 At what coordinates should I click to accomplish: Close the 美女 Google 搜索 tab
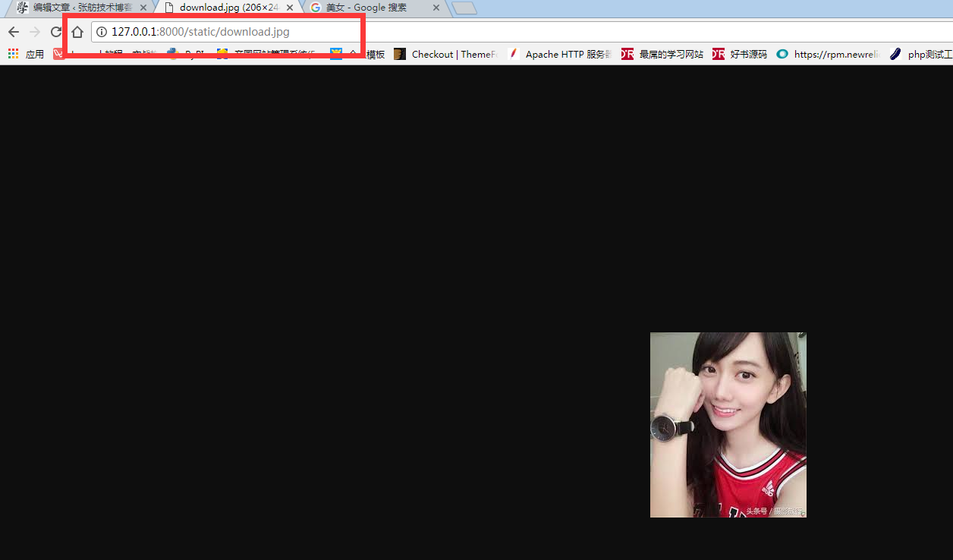click(436, 8)
